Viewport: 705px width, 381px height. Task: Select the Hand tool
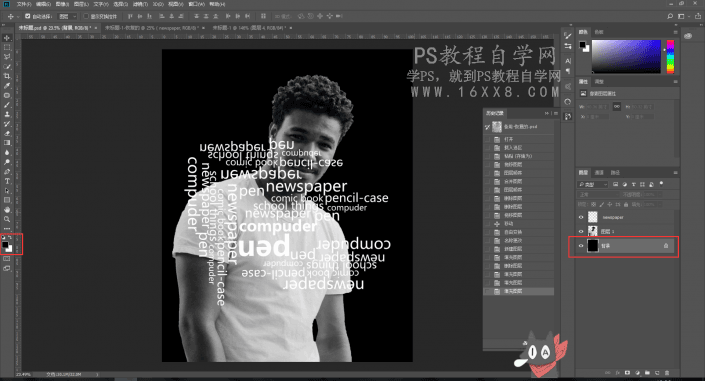point(7,210)
